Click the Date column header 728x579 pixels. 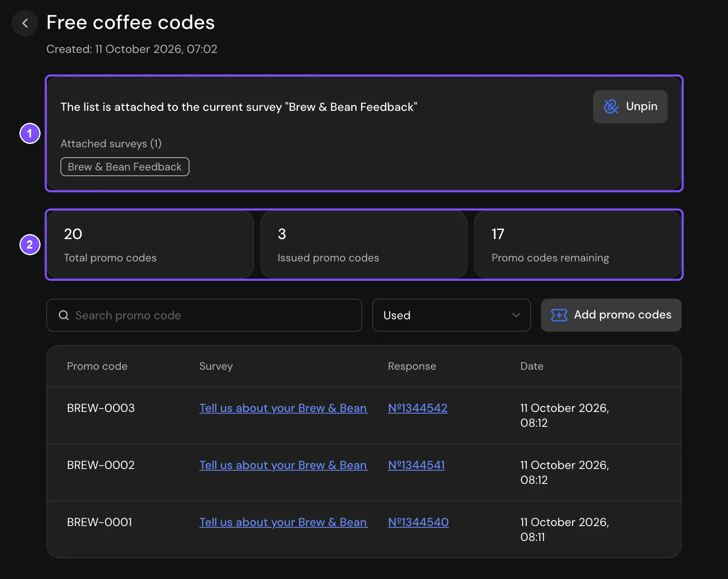tap(532, 366)
